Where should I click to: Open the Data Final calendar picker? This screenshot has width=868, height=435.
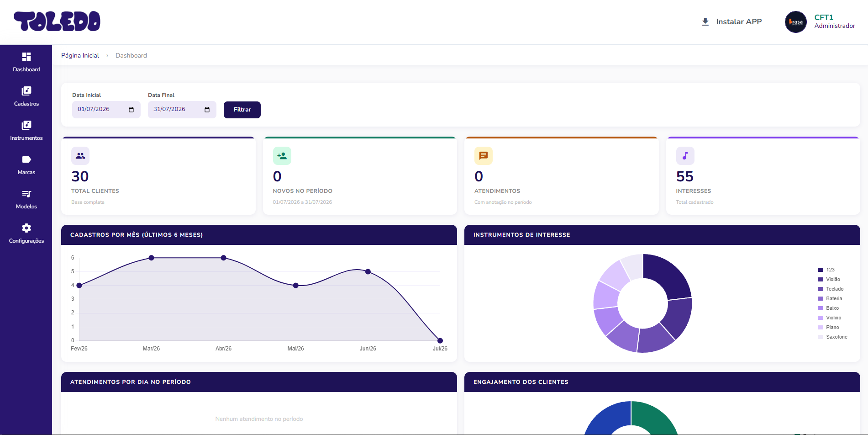207,110
